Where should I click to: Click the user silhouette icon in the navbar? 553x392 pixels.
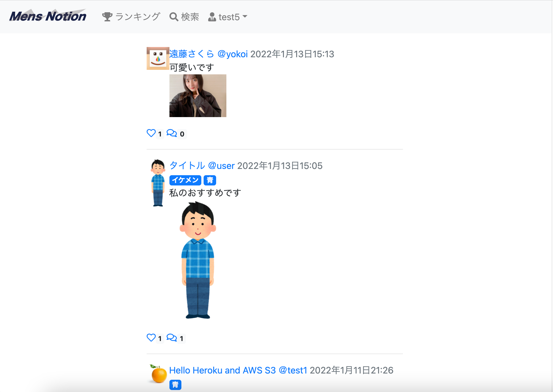(x=212, y=17)
